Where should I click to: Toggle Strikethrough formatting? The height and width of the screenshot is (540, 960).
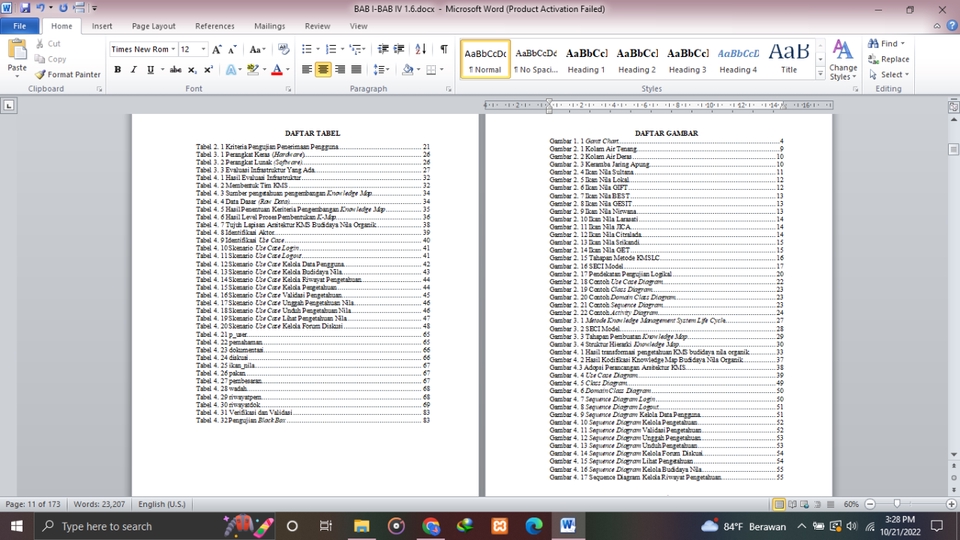(x=176, y=70)
